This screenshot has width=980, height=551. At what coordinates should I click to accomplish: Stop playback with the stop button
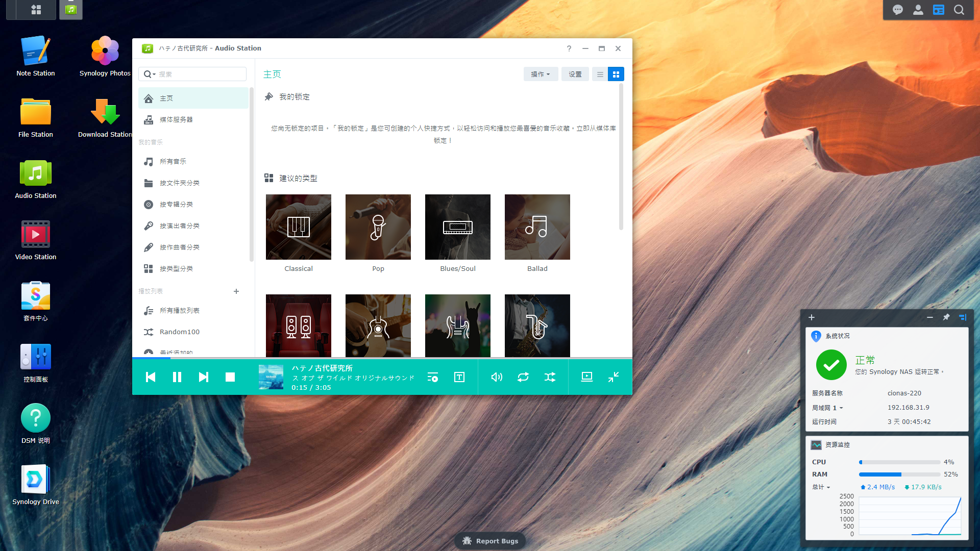[x=230, y=377]
